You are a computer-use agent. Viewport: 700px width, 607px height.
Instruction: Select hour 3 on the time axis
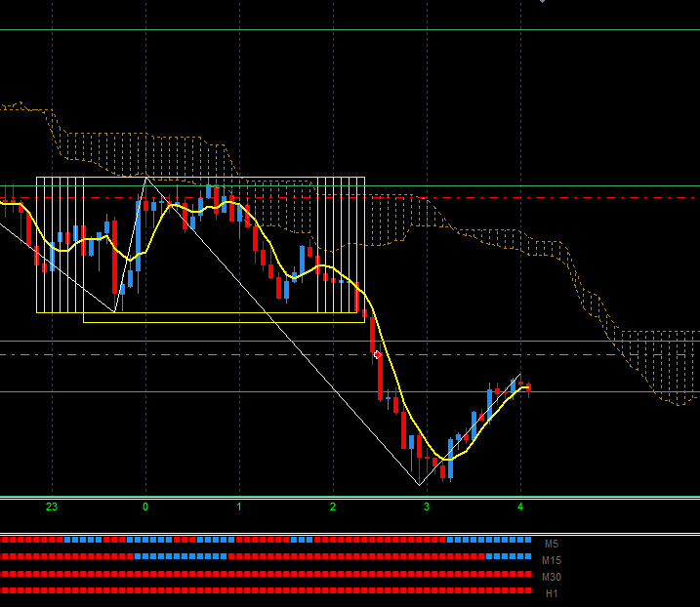click(427, 507)
